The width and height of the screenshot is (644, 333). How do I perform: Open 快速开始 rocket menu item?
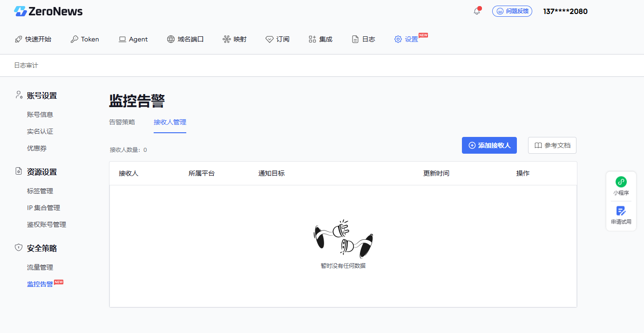pos(33,39)
